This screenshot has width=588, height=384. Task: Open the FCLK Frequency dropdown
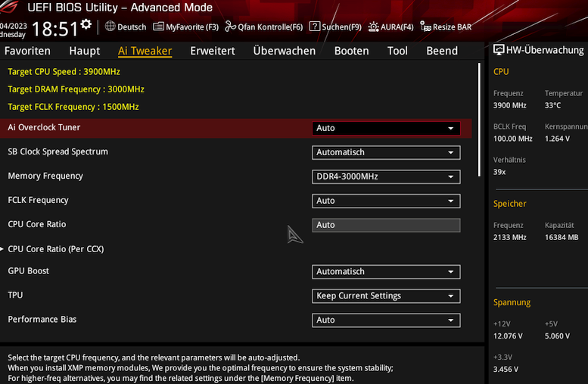tap(386, 201)
